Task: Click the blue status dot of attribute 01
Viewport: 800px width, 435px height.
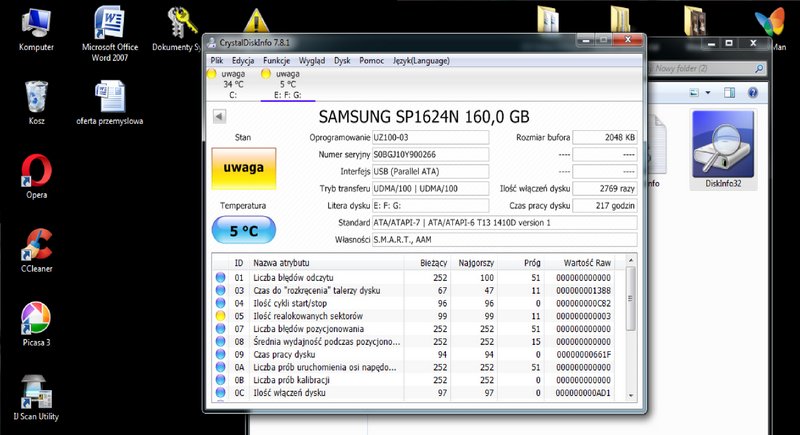Action: (220, 278)
